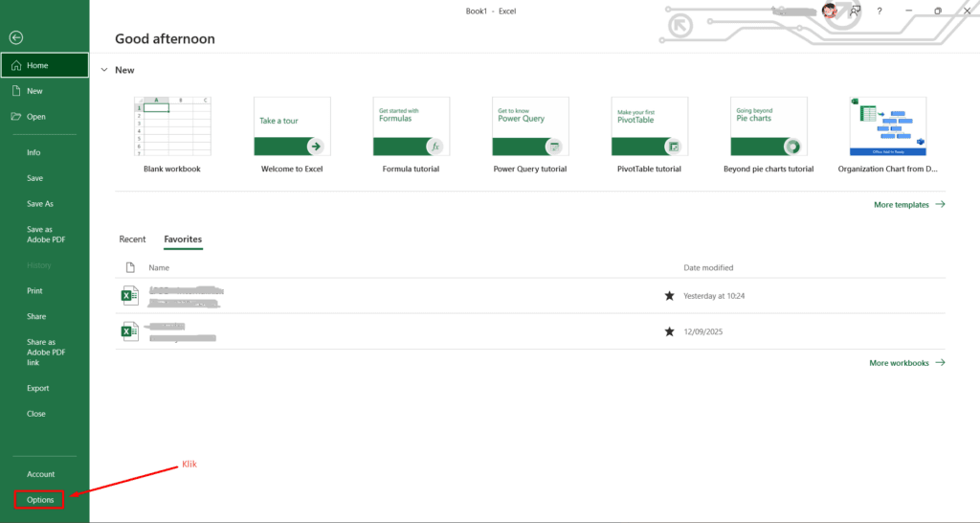Viewport: 980px width, 523px height.
Task: Create a Blank workbook from thumbnail
Action: [x=171, y=126]
